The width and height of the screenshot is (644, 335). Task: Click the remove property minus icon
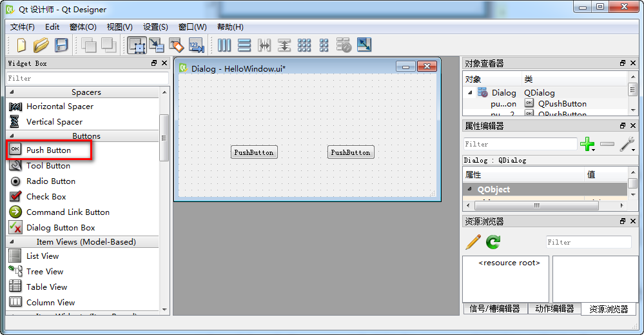point(607,144)
